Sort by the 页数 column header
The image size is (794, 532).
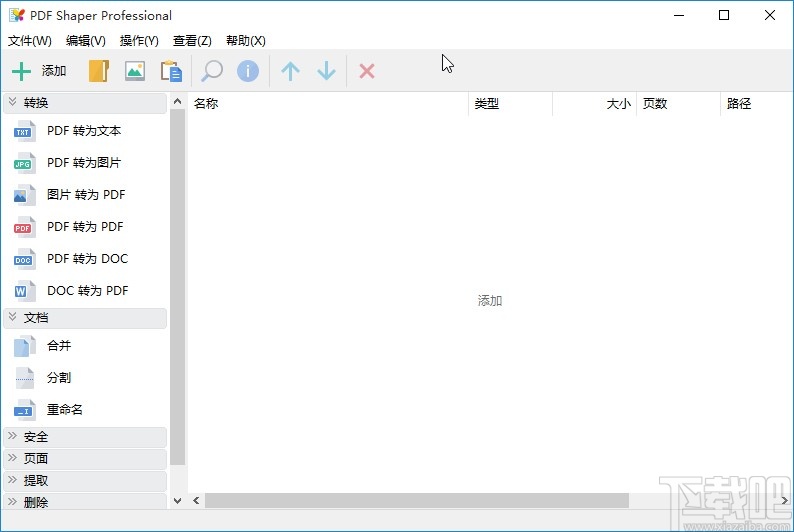[x=678, y=104]
